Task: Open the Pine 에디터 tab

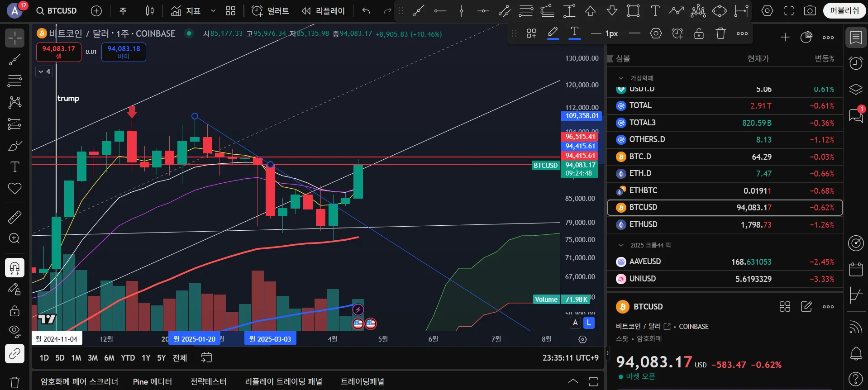Action: (153, 381)
